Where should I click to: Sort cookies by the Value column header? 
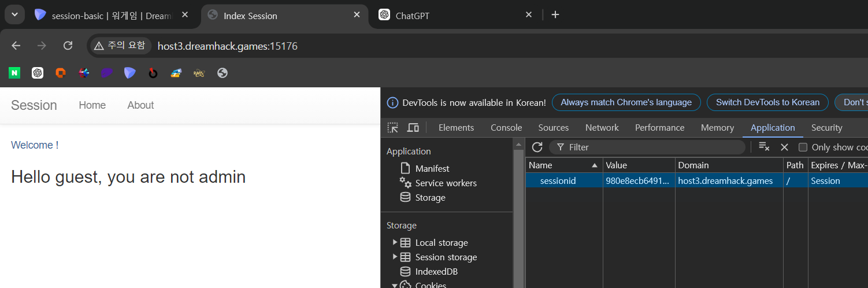(639, 165)
